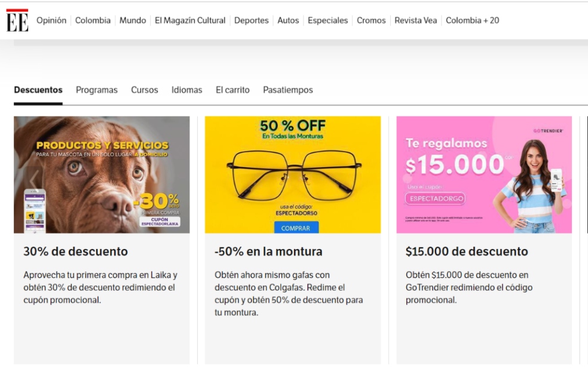The width and height of the screenshot is (588, 375).
Task: Switch to the Cursos tab
Action: pyautogui.click(x=145, y=90)
